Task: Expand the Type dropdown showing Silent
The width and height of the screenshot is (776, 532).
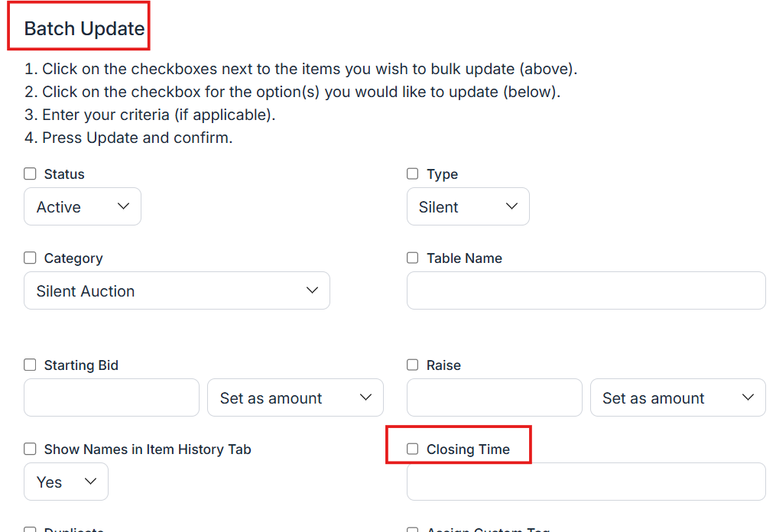Action: coord(468,207)
